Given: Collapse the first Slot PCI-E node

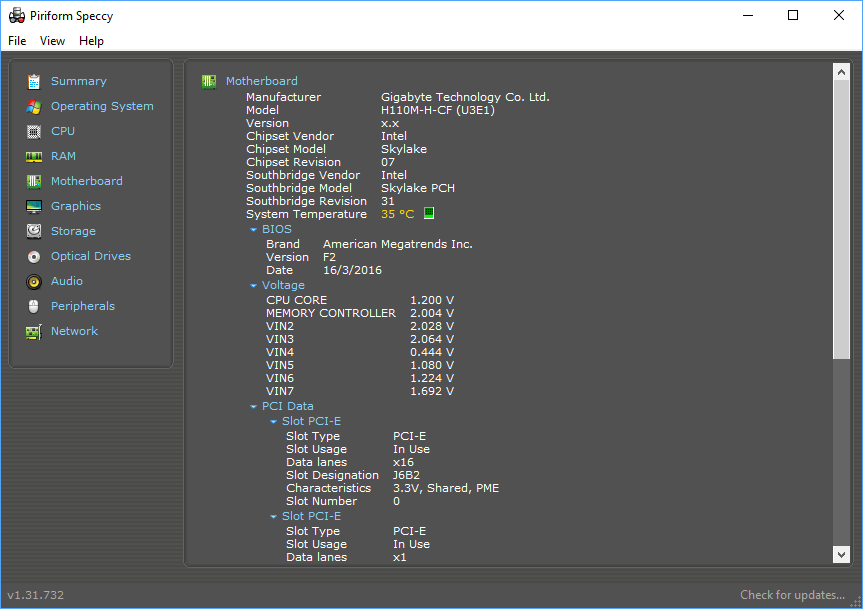Looking at the screenshot, I should pos(273,421).
